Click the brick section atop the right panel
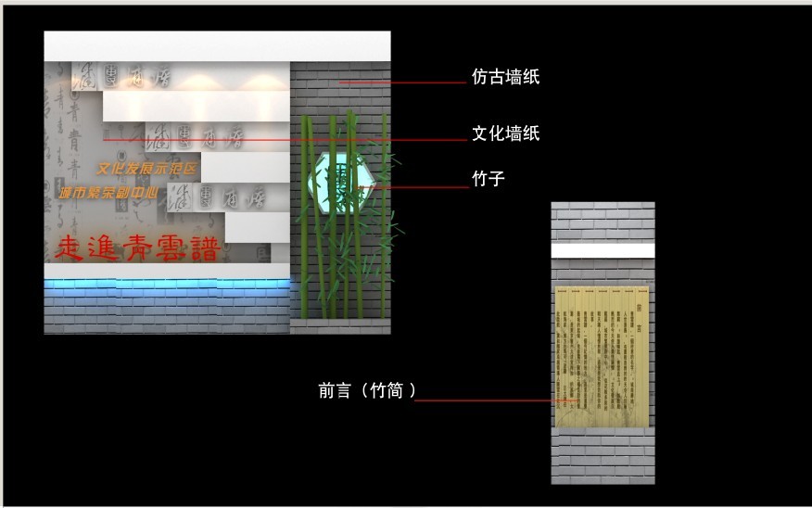Screen dimensions: 812x508 click(603, 222)
